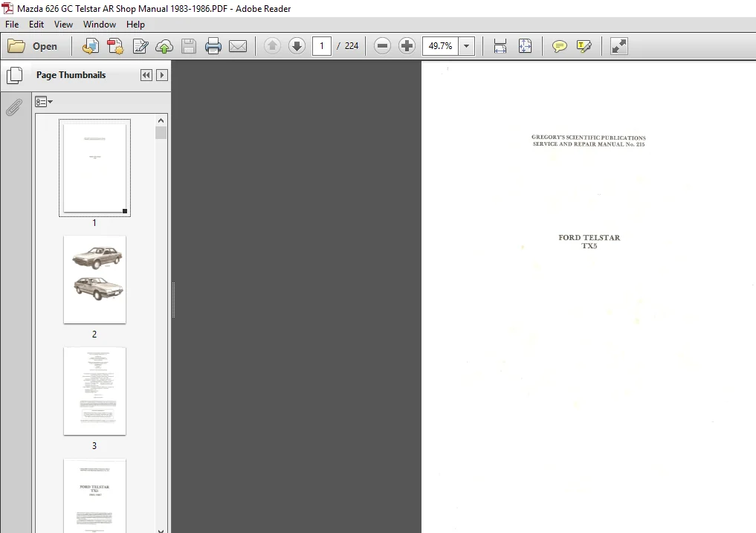Click the Open folder icon
The image size is (756, 533).
tap(16, 46)
